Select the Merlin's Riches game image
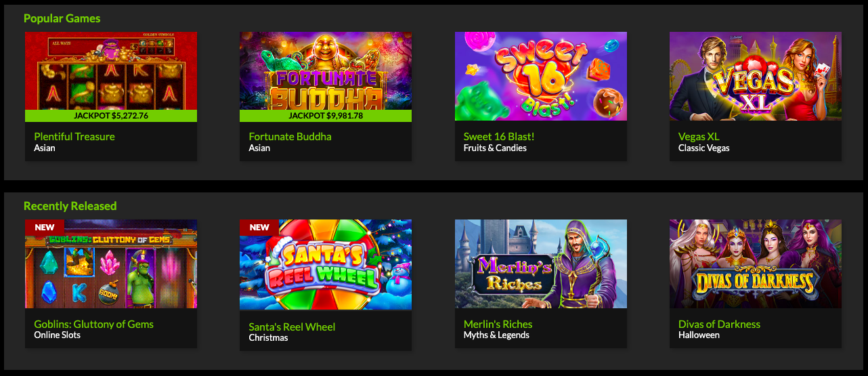The width and height of the screenshot is (868, 376). pos(540,264)
